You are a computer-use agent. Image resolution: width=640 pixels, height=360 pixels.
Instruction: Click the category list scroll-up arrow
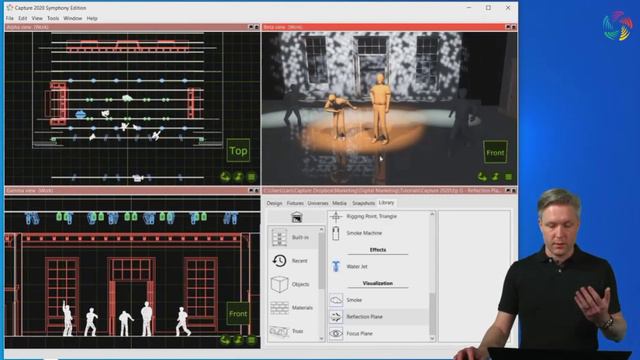coord(322,230)
